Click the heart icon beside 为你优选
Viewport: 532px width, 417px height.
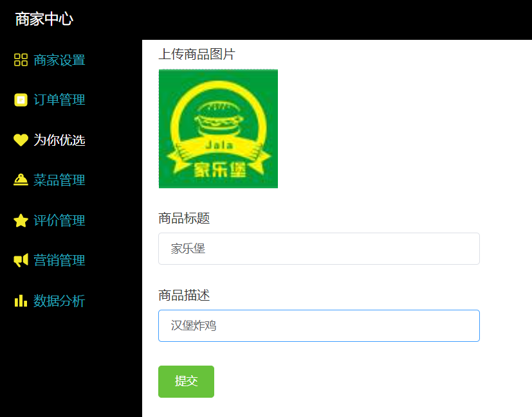tap(21, 140)
